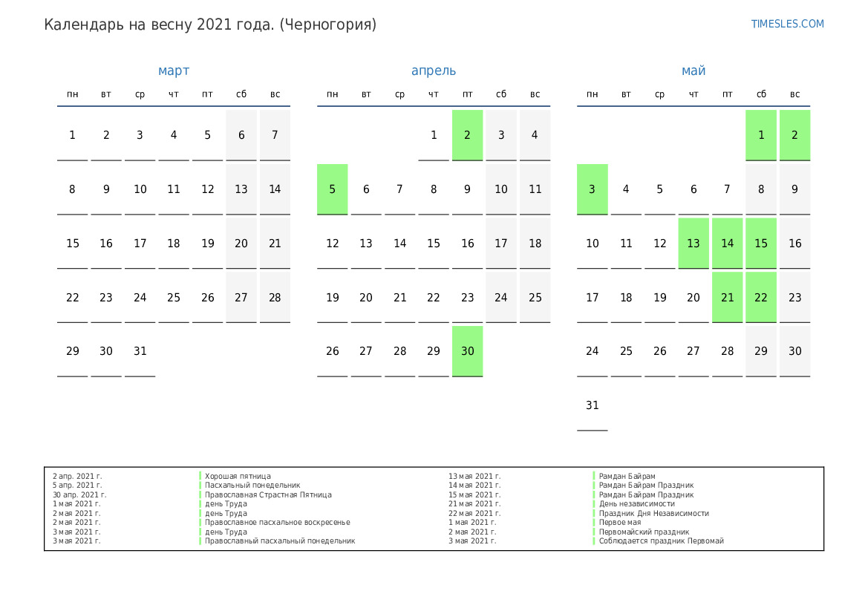The image size is (868, 614).
Task: Click legend entry Пасхальный понедельник
Action: pyautogui.click(x=252, y=486)
